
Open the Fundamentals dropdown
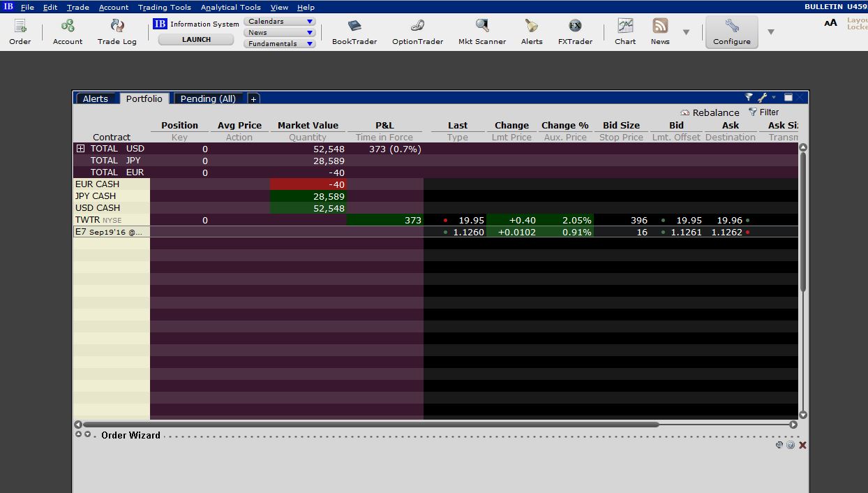click(x=280, y=43)
